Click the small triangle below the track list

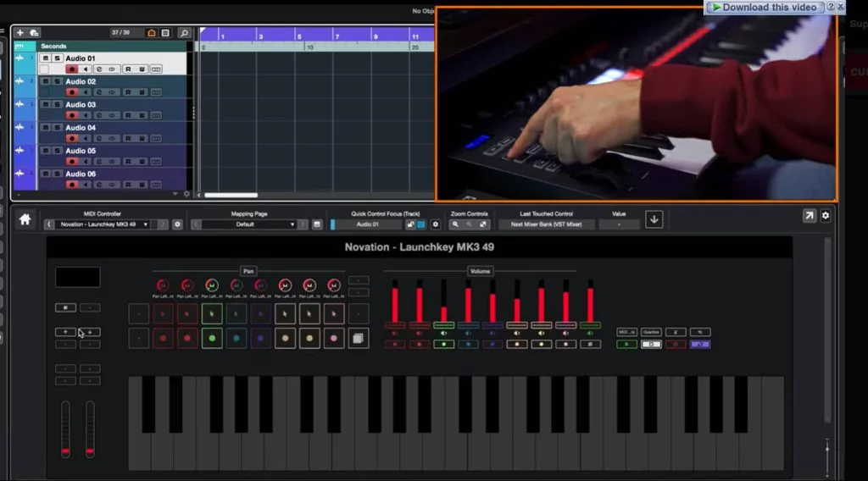coord(175,194)
